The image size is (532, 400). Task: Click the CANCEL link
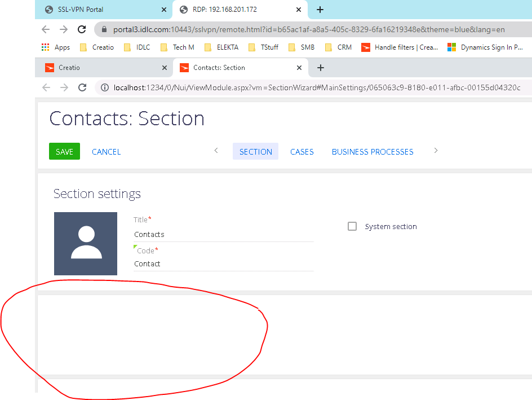tap(106, 152)
